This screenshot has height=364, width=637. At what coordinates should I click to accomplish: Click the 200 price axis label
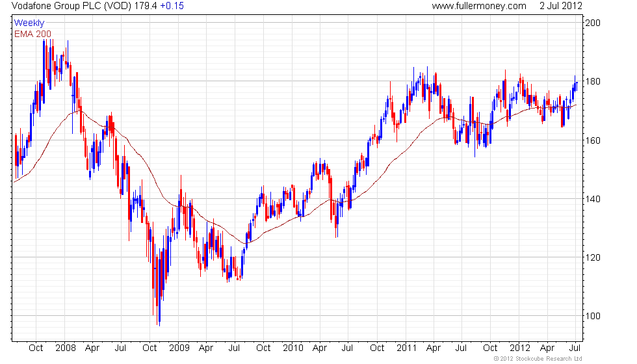click(592, 23)
